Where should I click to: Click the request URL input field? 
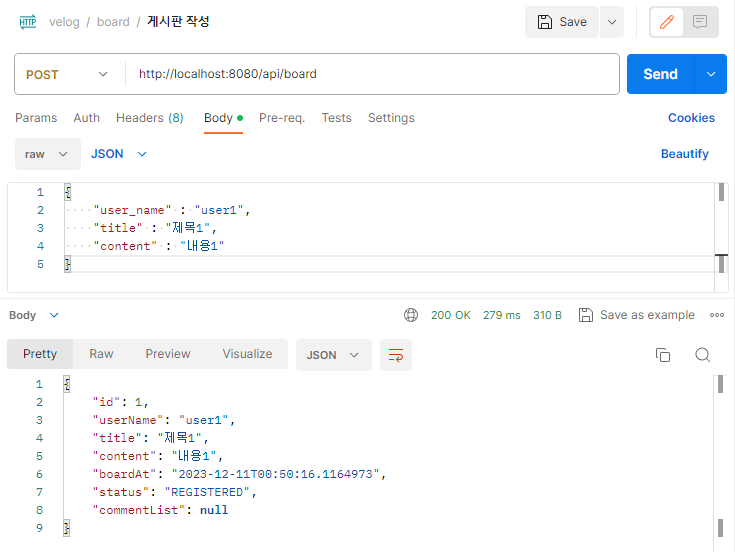tap(372, 74)
